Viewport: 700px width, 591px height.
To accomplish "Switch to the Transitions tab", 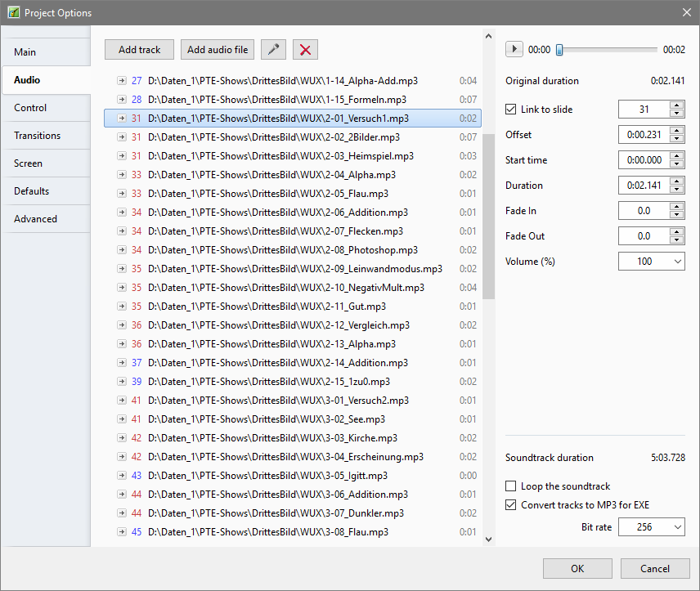I will [x=38, y=136].
